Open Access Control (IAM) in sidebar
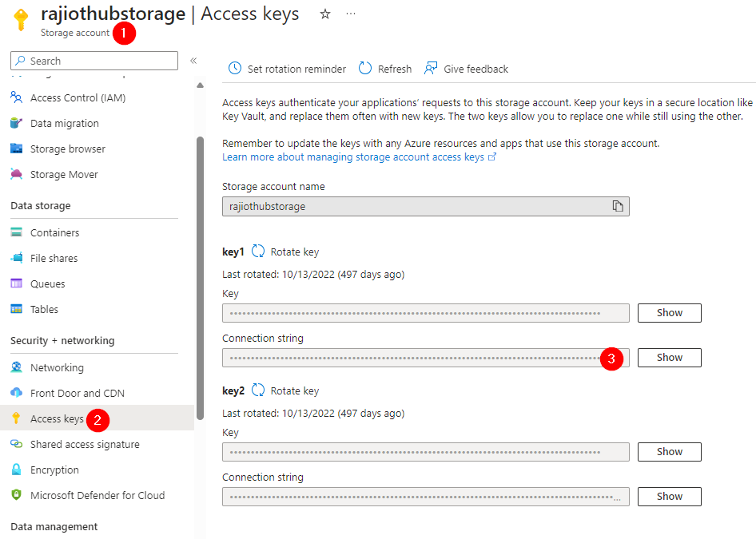The width and height of the screenshot is (756, 539). (x=78, y=97)
